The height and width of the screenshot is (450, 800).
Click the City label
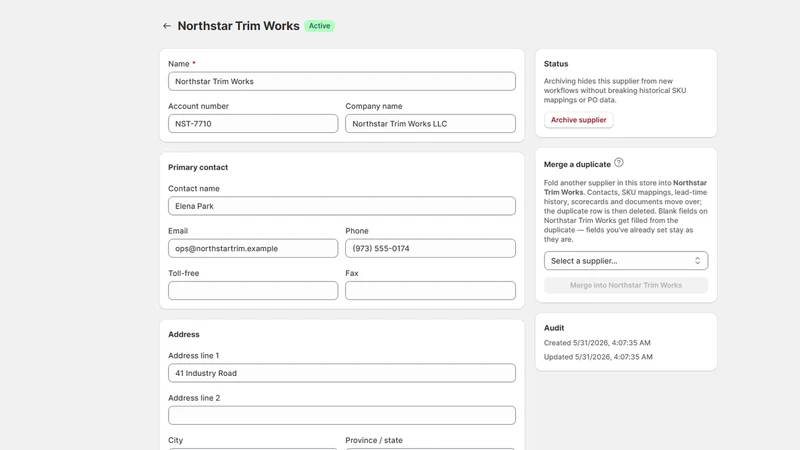pos(176,440)
